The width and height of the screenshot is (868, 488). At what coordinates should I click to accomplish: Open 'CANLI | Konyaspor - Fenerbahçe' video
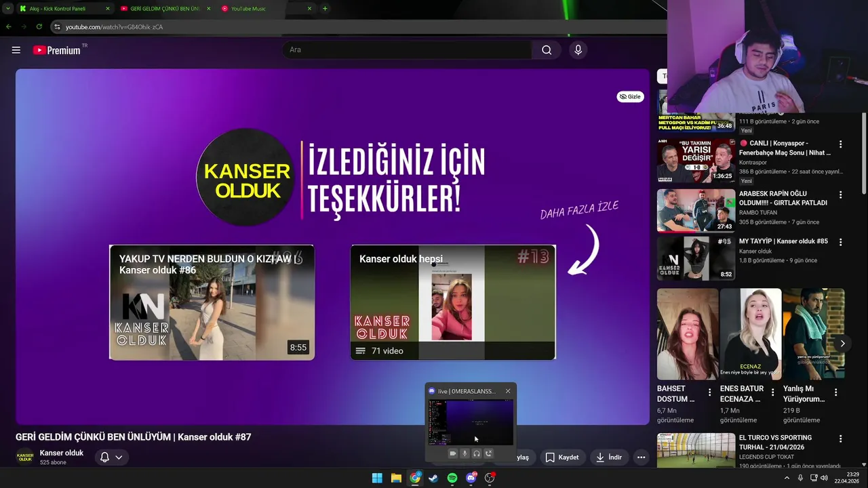coord(785,148)
